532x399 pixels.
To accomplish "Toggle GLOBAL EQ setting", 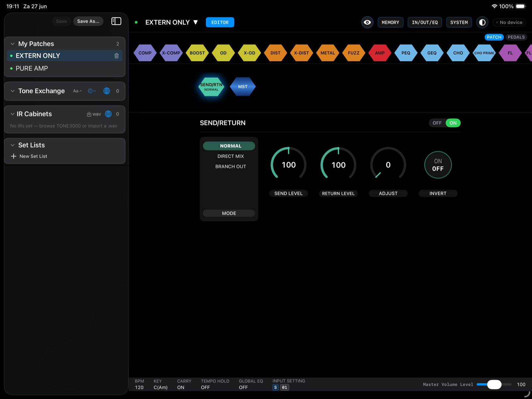I will pos(251,384).
